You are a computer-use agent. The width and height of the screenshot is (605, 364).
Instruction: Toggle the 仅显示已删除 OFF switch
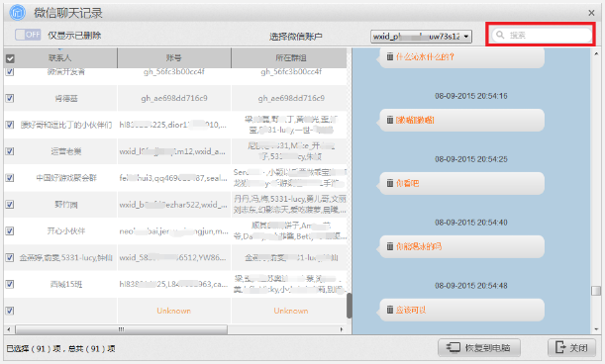(x=28, y=35)
